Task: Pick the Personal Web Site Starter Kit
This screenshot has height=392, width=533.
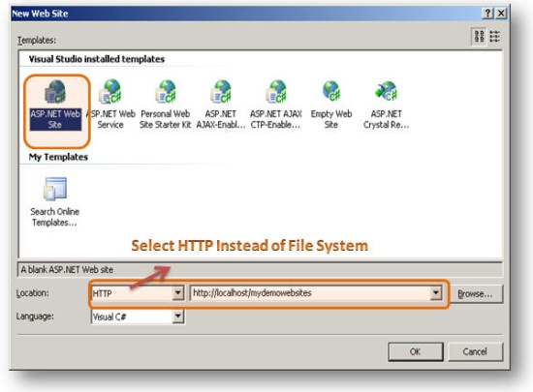Action: (x=165, y=105)
